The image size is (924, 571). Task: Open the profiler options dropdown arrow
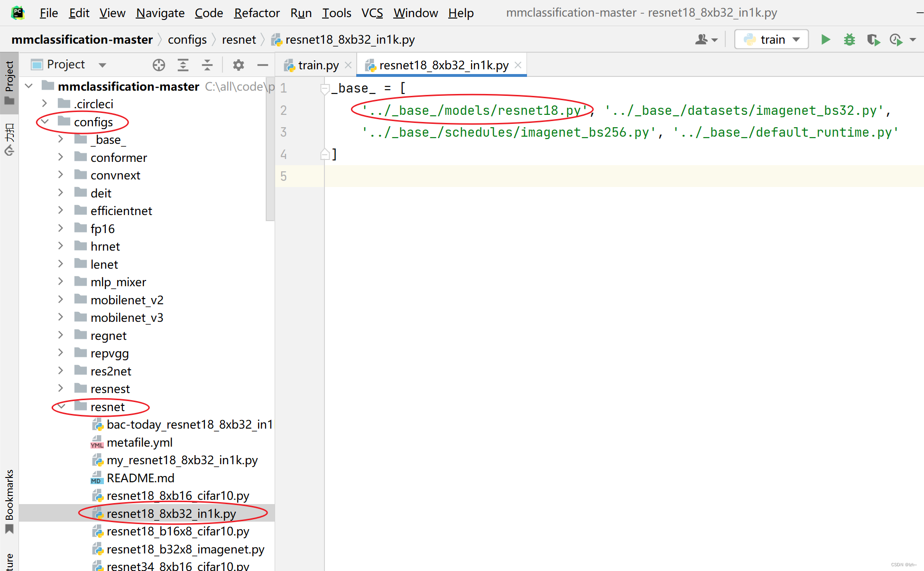913,40
